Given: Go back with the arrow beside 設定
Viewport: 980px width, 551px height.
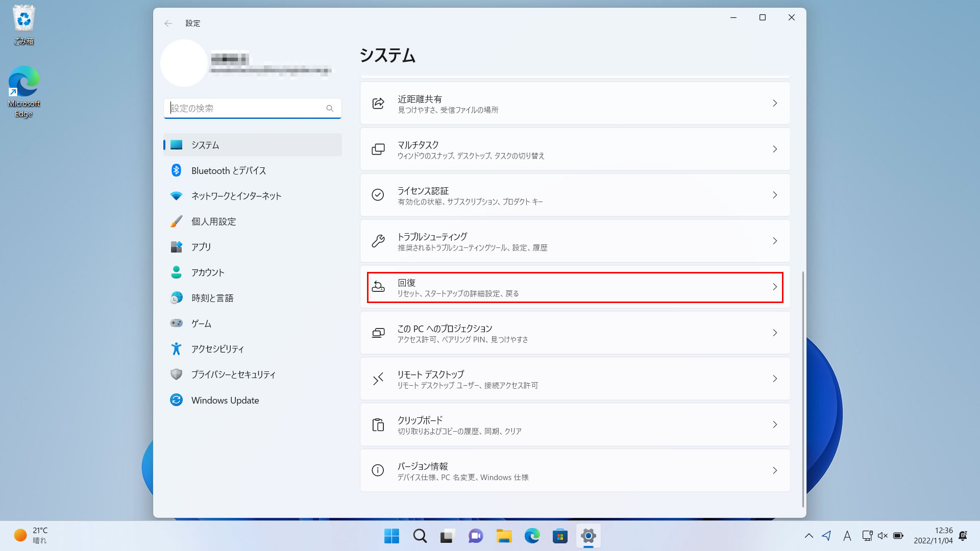Looking at the screenshot, I should [168, 23].
